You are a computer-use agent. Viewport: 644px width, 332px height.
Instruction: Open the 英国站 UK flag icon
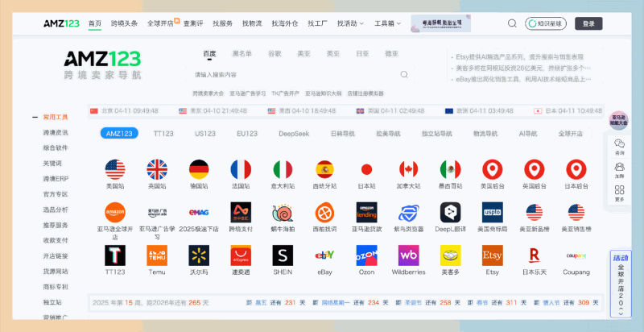click(157, 169)
